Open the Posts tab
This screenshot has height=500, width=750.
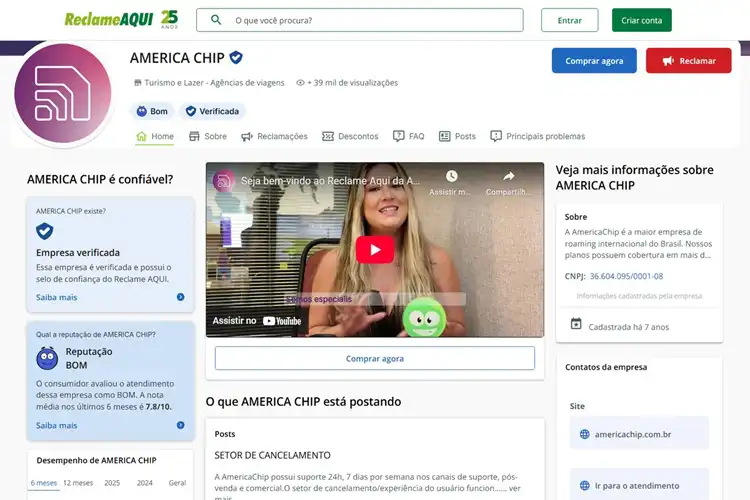pyautogui.click(x=457, y=136)
